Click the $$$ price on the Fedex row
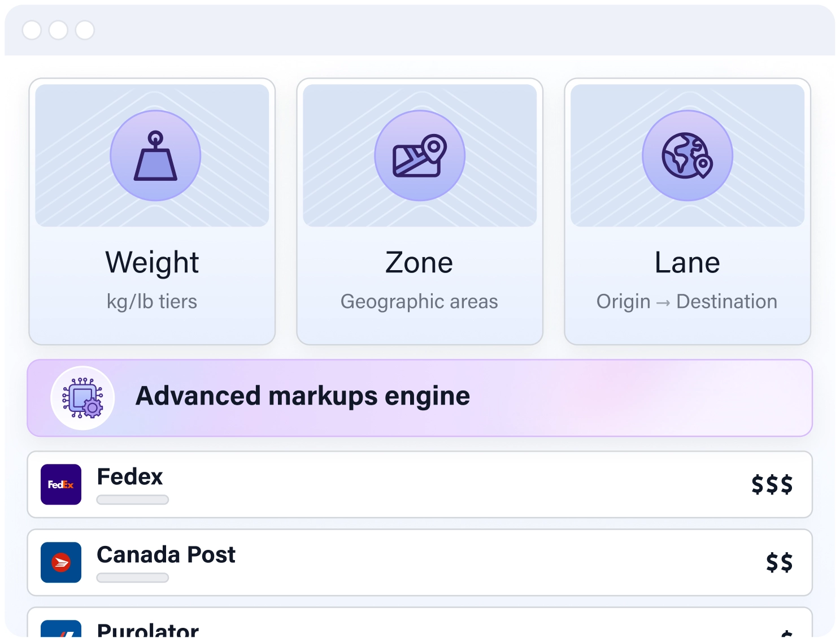 tap(772, 484)
